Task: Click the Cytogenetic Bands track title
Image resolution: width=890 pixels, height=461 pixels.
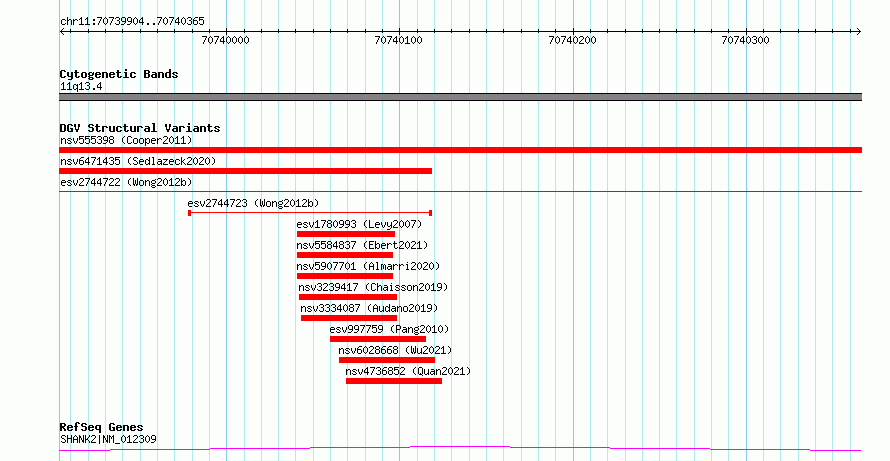Action: click(x=119, y=74)
